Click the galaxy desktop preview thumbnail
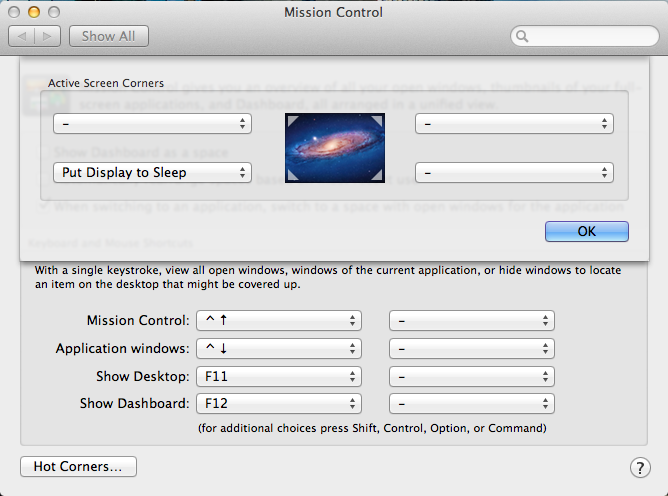The height and width of the screenshot is (496, 668). click(335, 148)
